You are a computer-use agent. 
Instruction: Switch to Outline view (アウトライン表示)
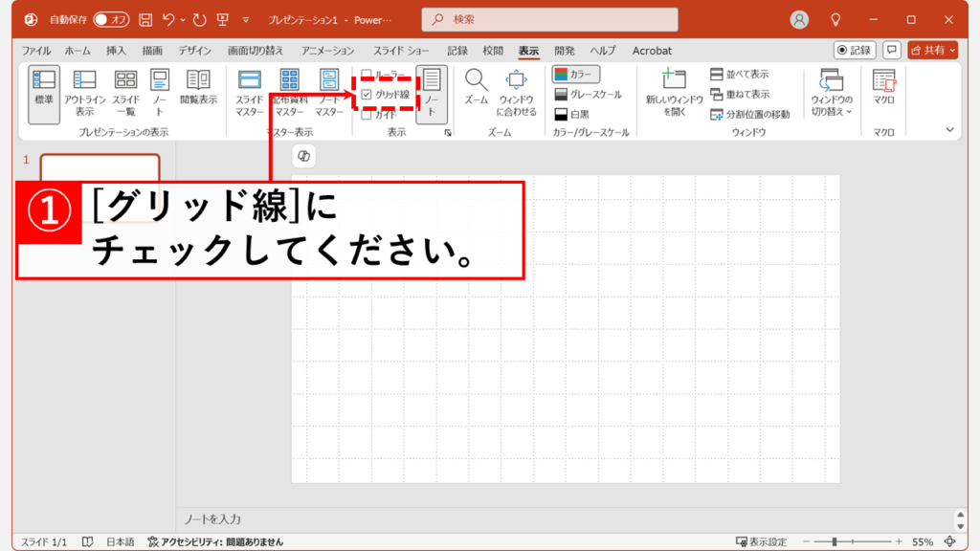84,95
